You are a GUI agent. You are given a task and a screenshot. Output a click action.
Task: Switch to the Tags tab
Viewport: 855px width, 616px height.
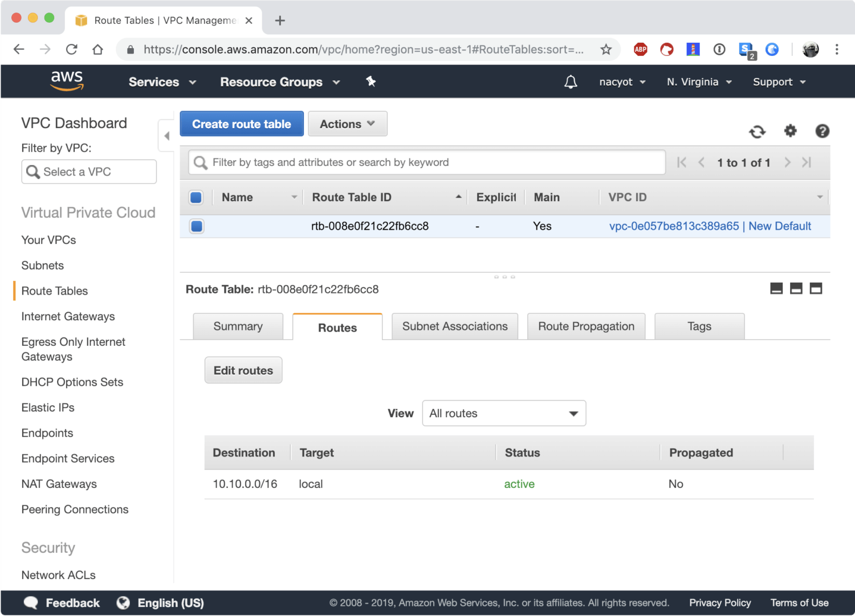click(699, 327)
